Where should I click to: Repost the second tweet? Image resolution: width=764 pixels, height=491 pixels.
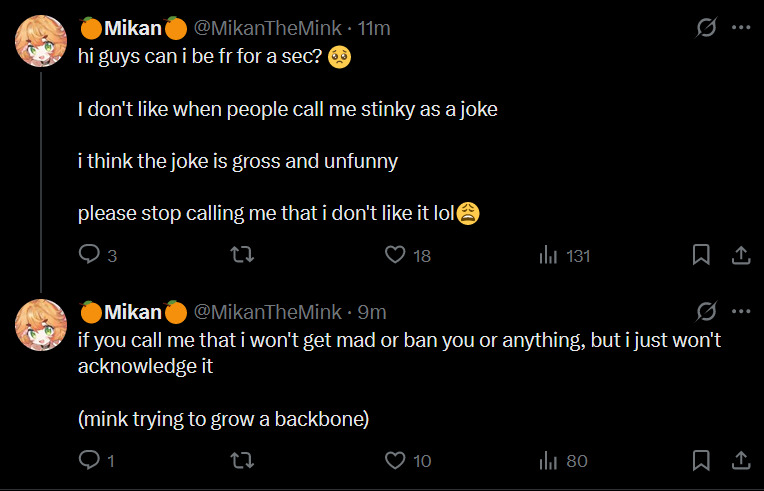click(242, 460)
